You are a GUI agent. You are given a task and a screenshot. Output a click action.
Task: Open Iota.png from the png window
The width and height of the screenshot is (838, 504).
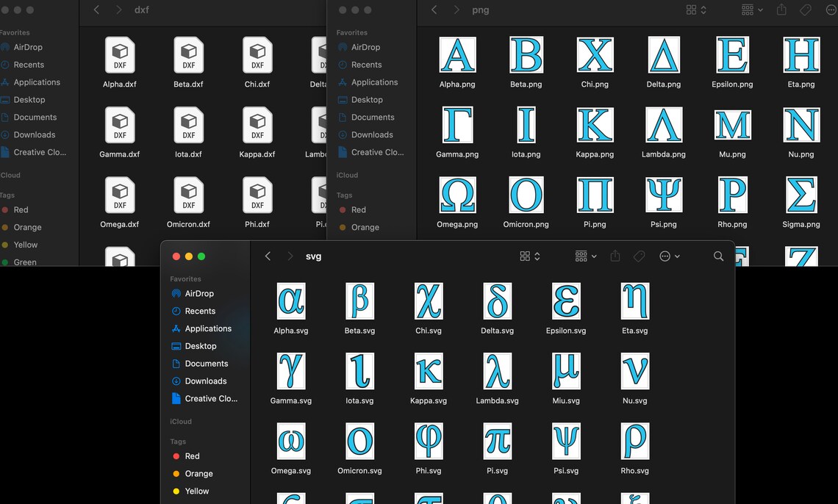[526, 125]
